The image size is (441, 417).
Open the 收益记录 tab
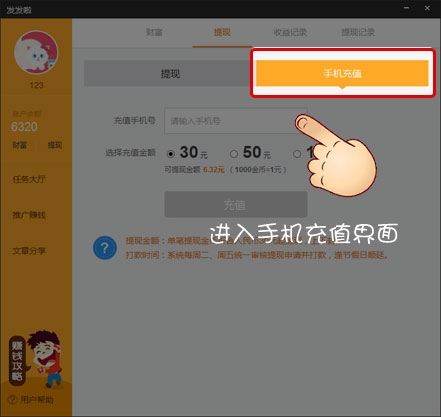tap(290, 32)
